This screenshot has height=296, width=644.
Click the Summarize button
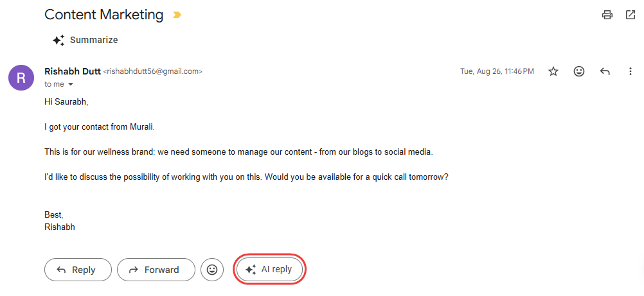tap(85, 40)
